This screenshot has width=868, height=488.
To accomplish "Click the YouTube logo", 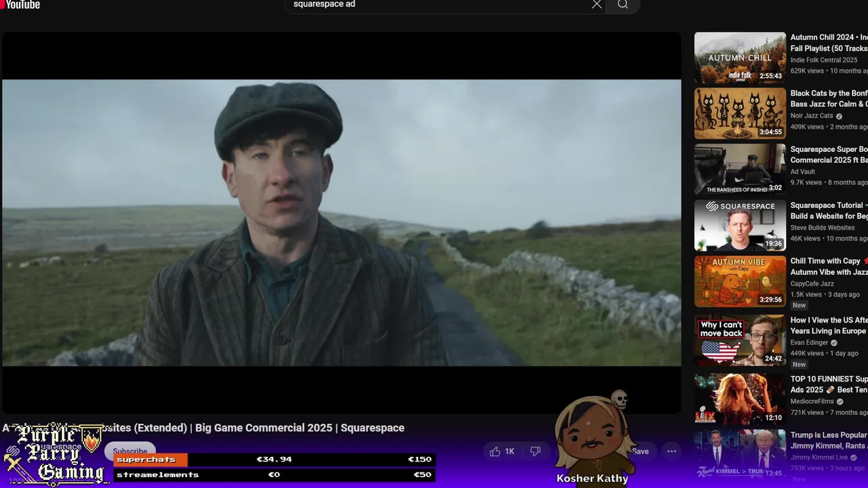I will pyautogui.click(x=20, y=5).
